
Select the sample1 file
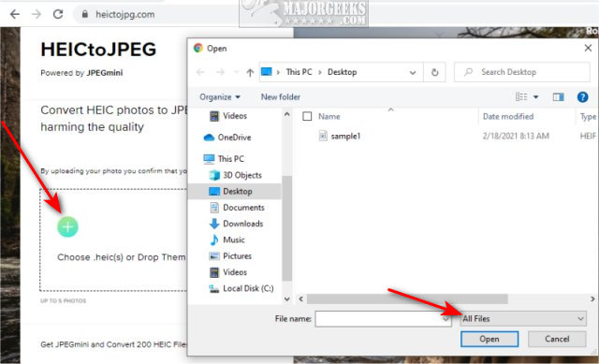tap(345, 136)
